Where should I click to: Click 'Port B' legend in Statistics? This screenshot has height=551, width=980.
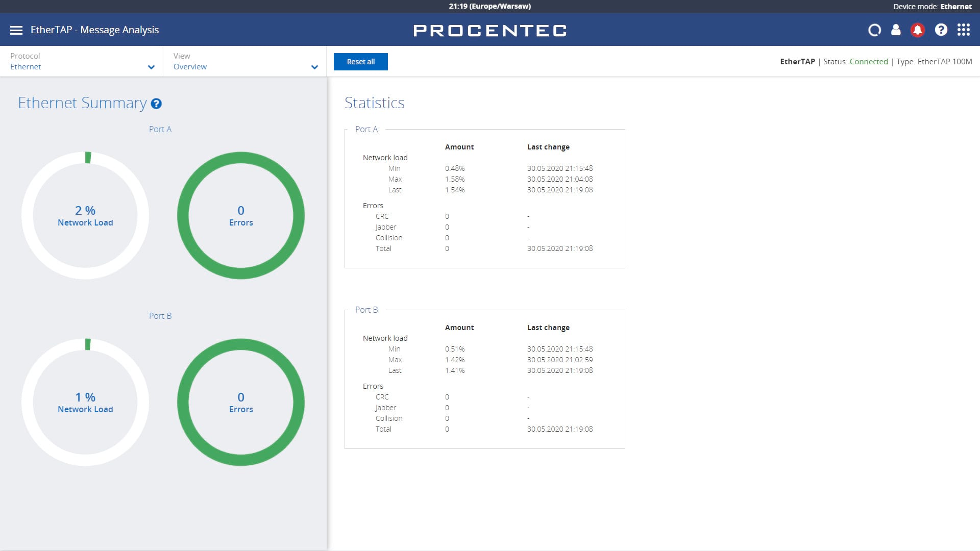point(366,310)
